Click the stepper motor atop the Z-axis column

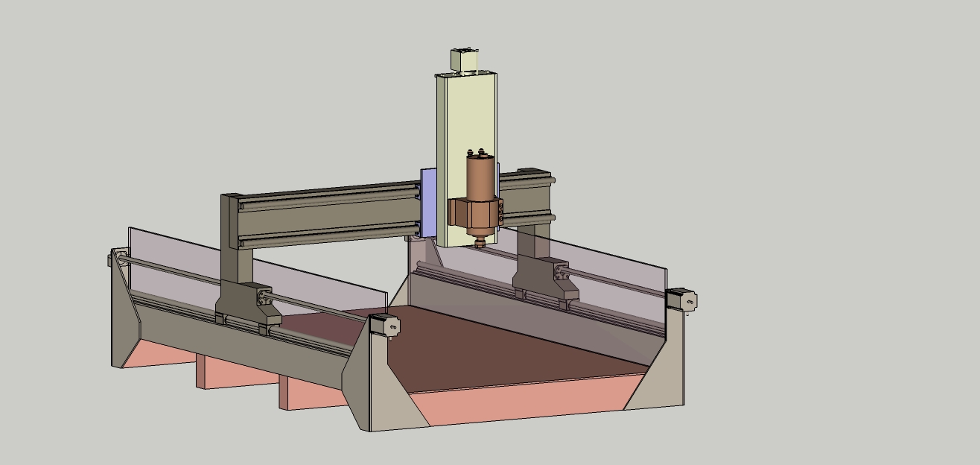(x=465, y=60)
